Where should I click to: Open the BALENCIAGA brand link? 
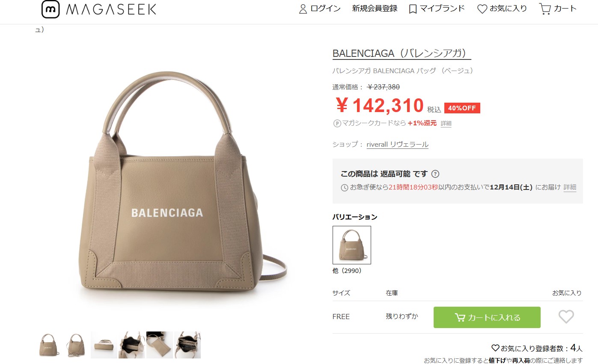(x=402, y=54)
